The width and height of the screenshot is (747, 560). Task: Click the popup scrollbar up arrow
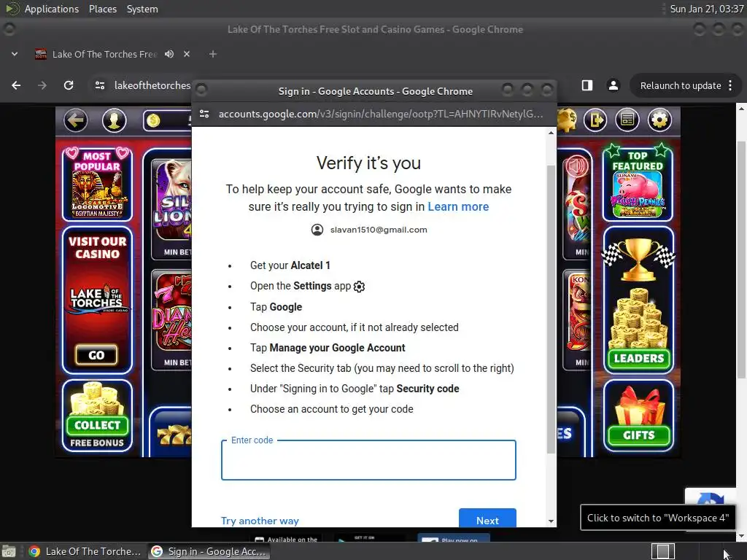[551, 133]
